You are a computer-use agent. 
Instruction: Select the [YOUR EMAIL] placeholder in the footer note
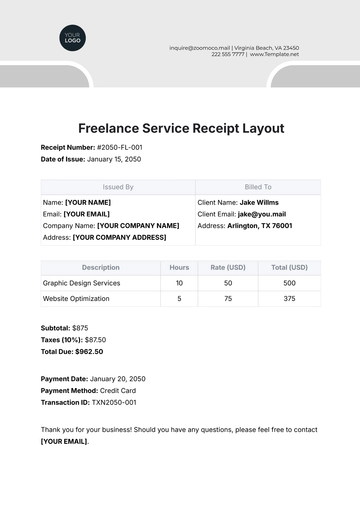pyautogui.click(x=64, y=442)
